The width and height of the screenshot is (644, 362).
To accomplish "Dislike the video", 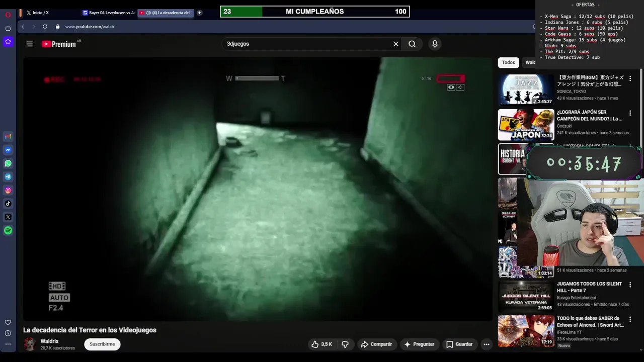I will pyautogui.click(x=345, y=344).
